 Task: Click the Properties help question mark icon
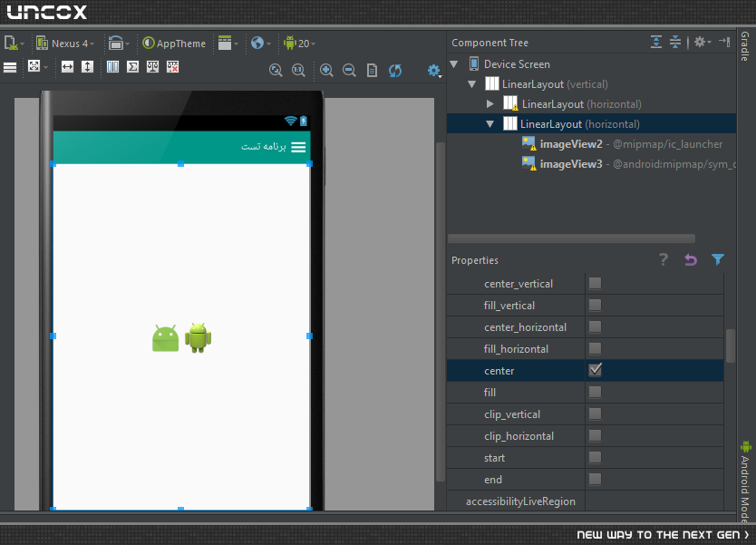tap(664, 259)
